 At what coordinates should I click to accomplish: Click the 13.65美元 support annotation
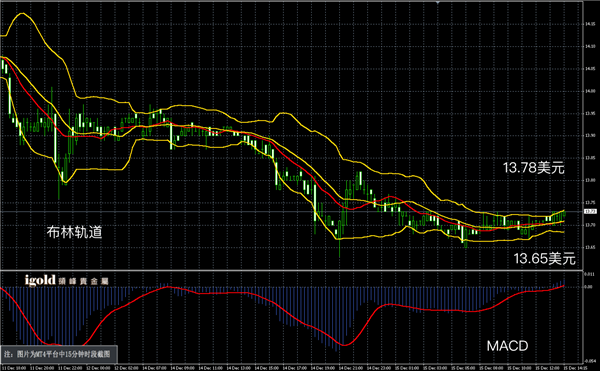tap(544, 259)
